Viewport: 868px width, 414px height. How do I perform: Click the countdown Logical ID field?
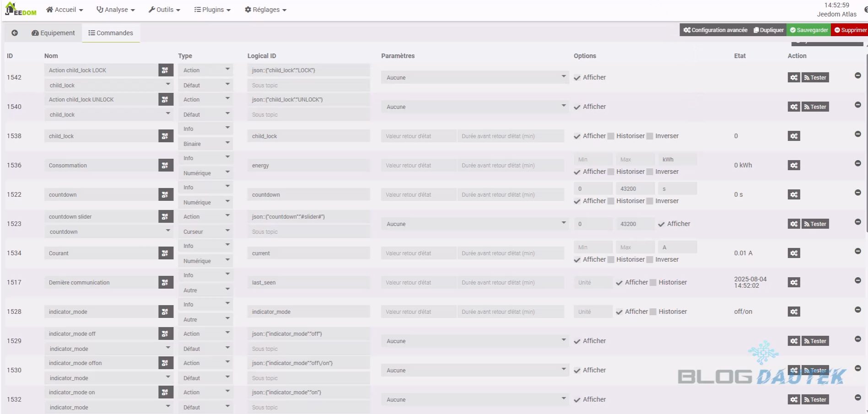tap(308, 194)
